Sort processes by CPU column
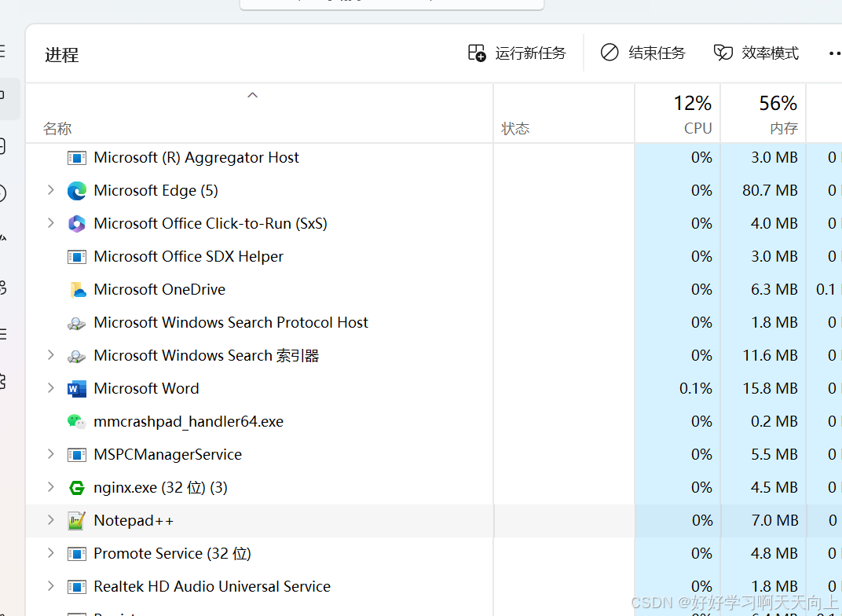Viewport: 842px width, 616px height. point(697,128)
